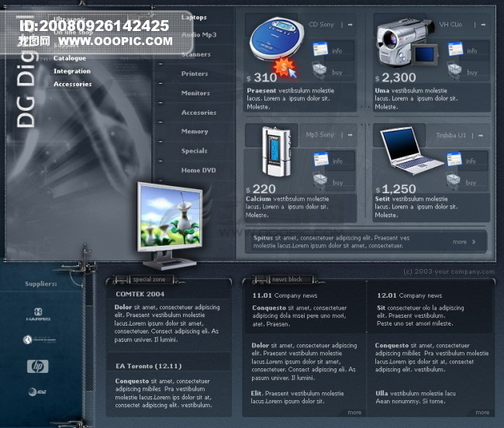Go to Home DVD category
Viewport: 504px width, 428px height.
(198, 170)
